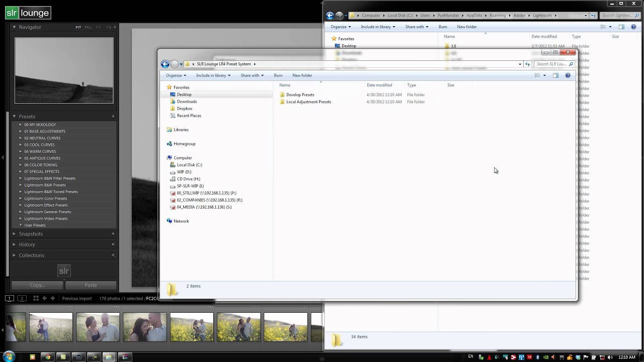Image resolution: width=644 pixels, height=362 pixels.
Task: Open volume control in system tray
Action: coord(610,357)
